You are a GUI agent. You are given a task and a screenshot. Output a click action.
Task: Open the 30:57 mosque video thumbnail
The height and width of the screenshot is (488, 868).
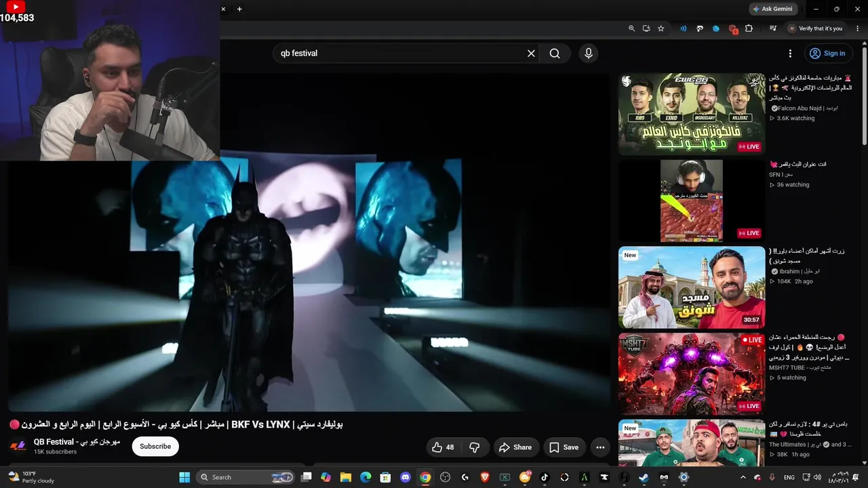tap(692, 287)
